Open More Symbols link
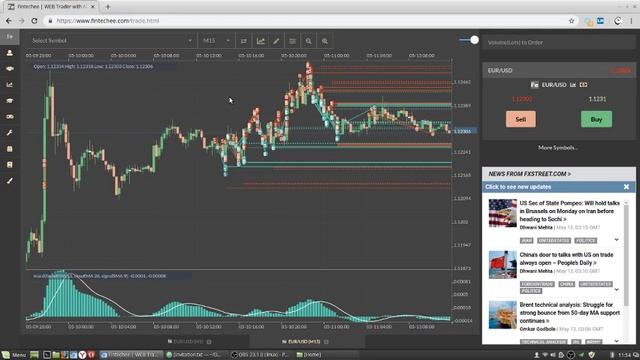Screen dimensions: 640x360 (x=558, y=148)
